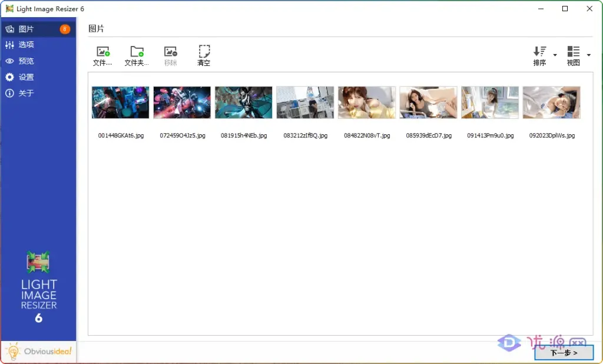Click file name text 083212zIf8Q.jpg
The width and height of the screenshot is (603, 364).
click(x=306, y=135)
